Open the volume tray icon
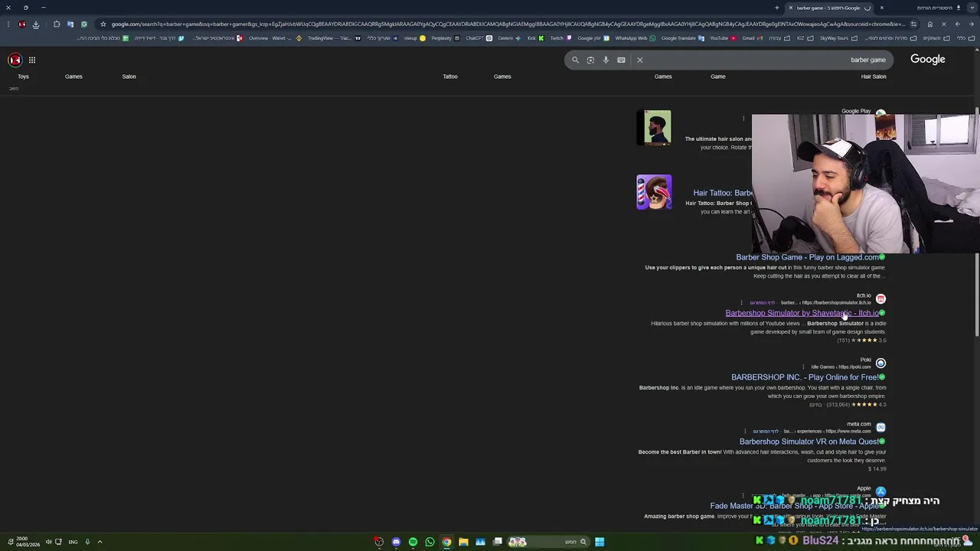The width and height of the screenshot is (980, 551). [48, 542]
